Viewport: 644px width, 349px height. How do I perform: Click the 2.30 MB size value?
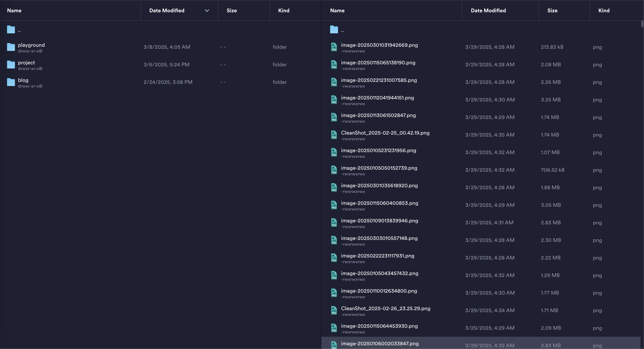pyautogui.click(x=551, y=240)
